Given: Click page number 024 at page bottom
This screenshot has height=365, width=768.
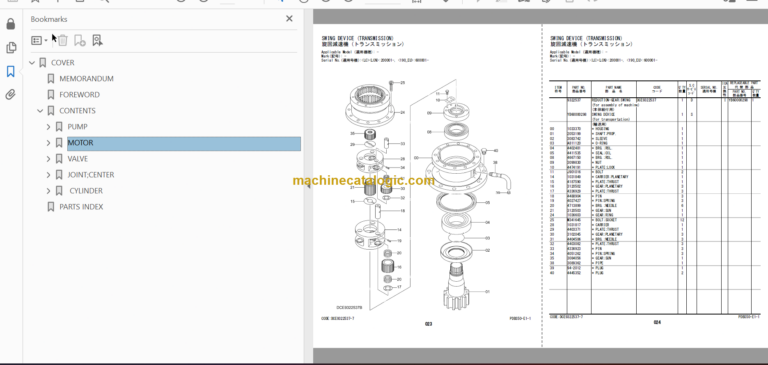Looking at the screenshot, I should coord(657,322).
